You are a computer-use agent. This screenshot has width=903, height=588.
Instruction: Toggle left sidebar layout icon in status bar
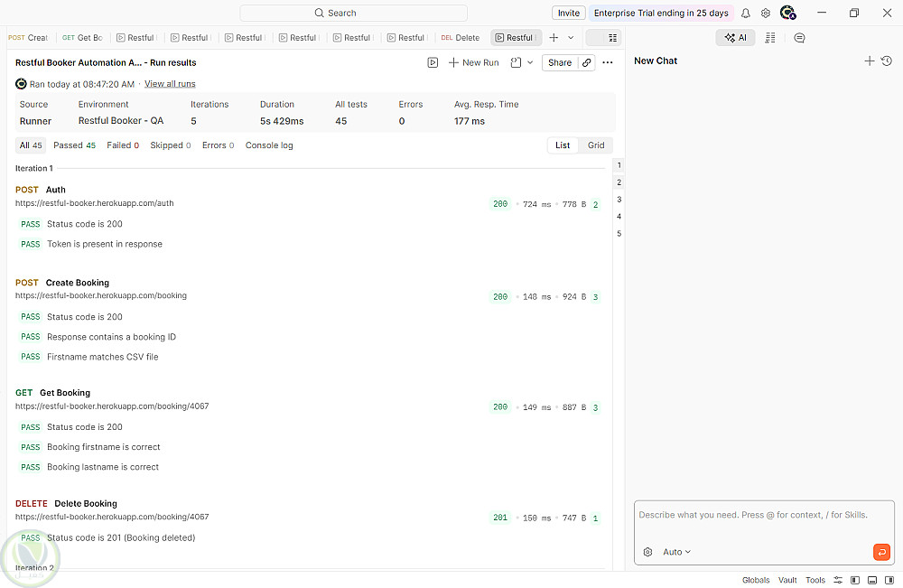855,580
